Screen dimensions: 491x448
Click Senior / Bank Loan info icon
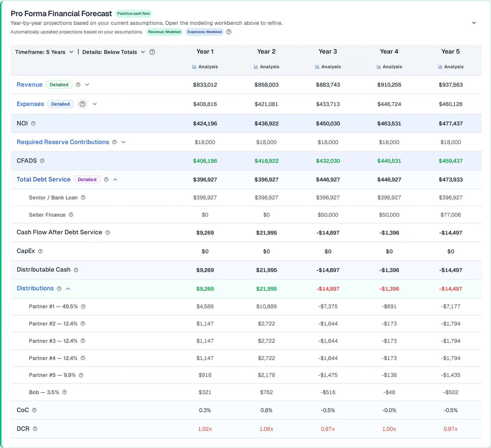click(83, 198)
